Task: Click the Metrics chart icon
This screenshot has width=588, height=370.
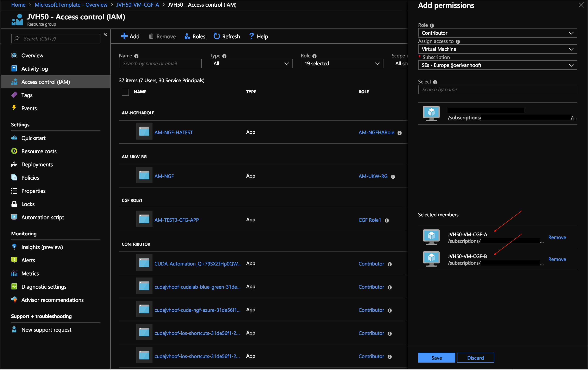Action: pos(14,273)
